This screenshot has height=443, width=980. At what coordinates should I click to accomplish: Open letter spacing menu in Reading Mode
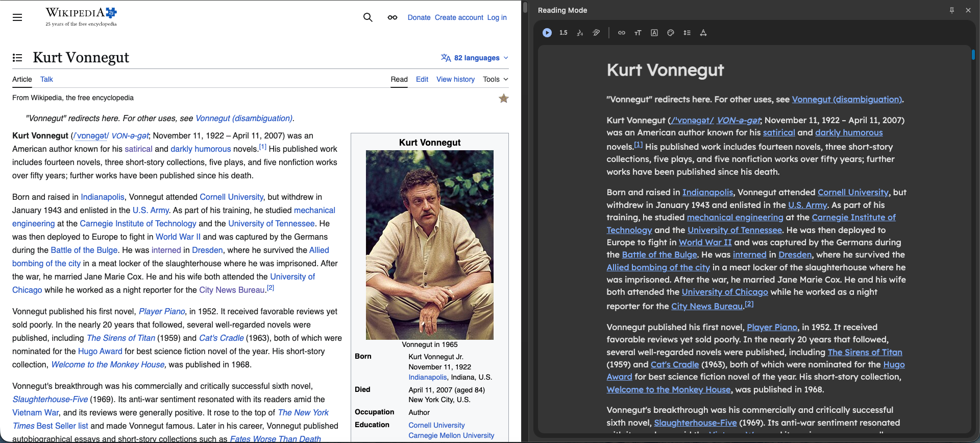point(703,33)
